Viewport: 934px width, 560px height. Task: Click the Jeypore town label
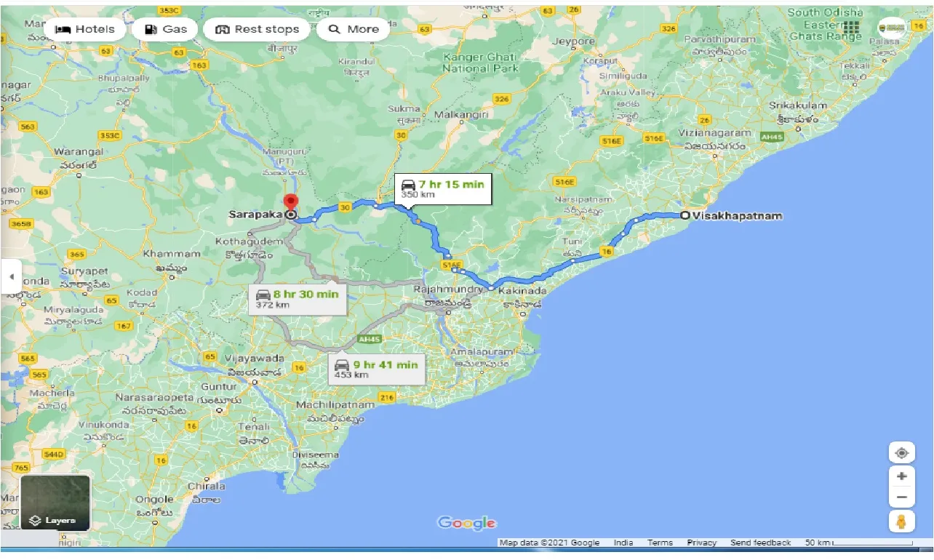click(x=572, y=41)
